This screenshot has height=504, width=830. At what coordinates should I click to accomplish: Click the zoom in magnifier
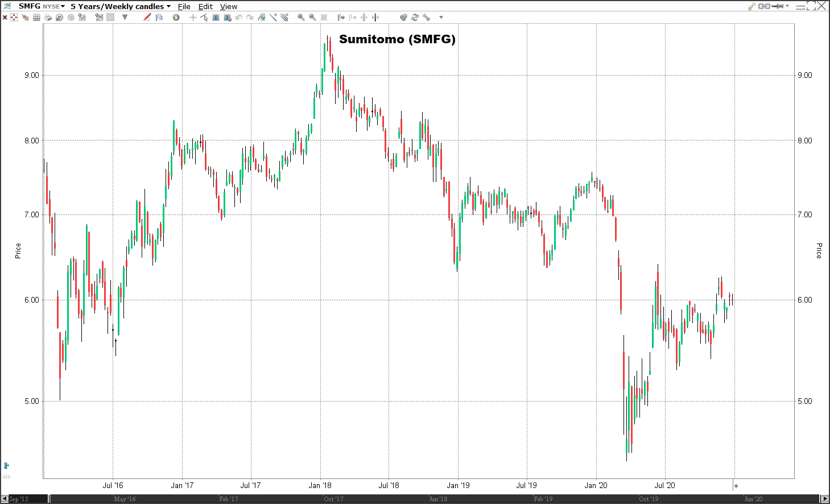pyautogui.click(x=301, y=17)
